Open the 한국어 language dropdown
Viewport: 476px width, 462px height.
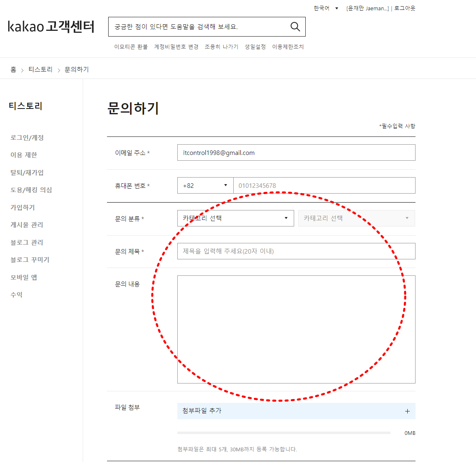coord(326,8)
